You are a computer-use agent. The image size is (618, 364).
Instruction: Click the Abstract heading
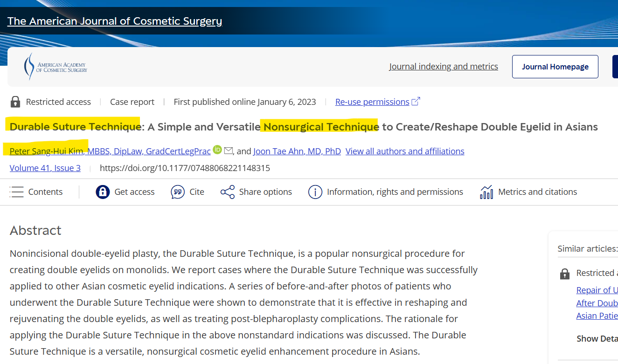pos(35,230)
